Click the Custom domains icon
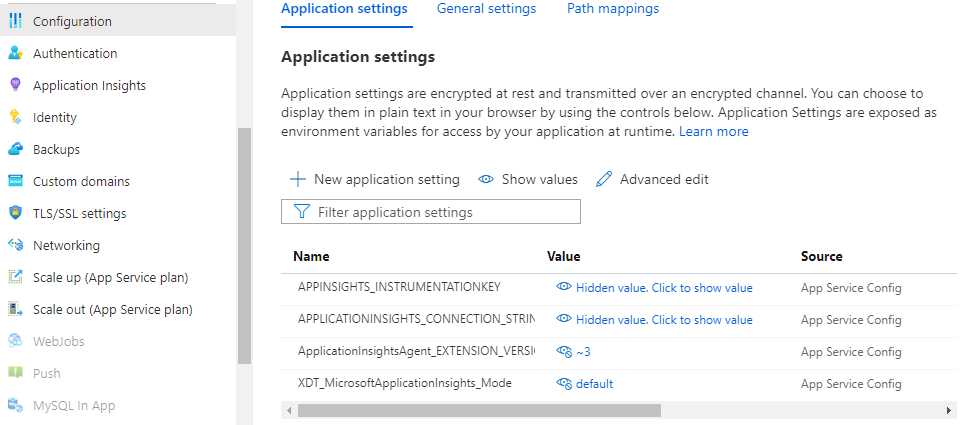 15,181
